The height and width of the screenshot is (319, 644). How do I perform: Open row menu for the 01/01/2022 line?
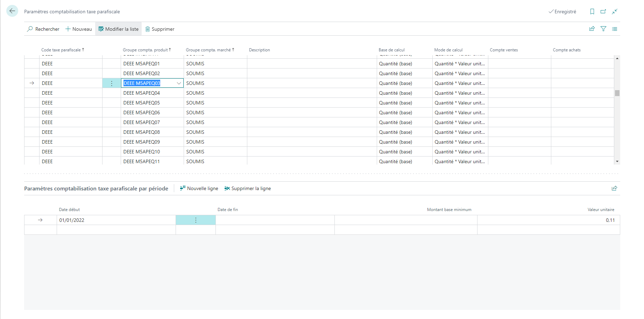(x=196, y=220)
